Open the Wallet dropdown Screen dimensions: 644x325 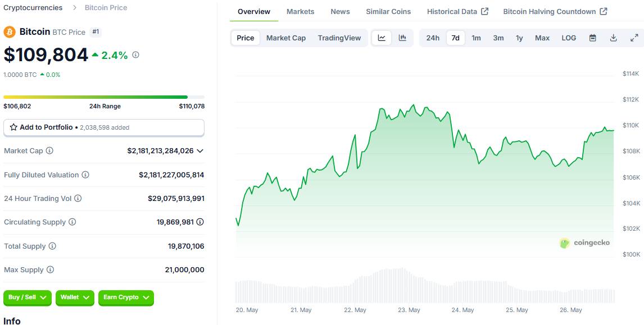click(x=75, y=297)
